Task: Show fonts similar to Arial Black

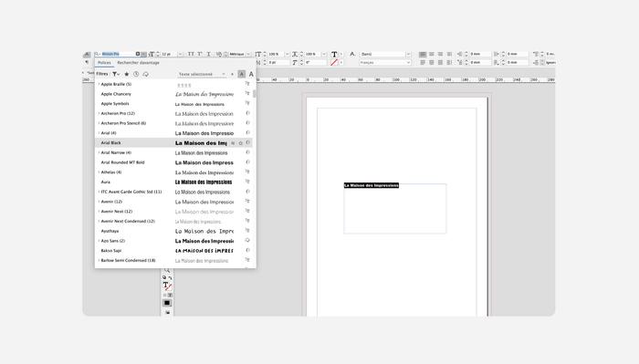Action: click(233, 143)
